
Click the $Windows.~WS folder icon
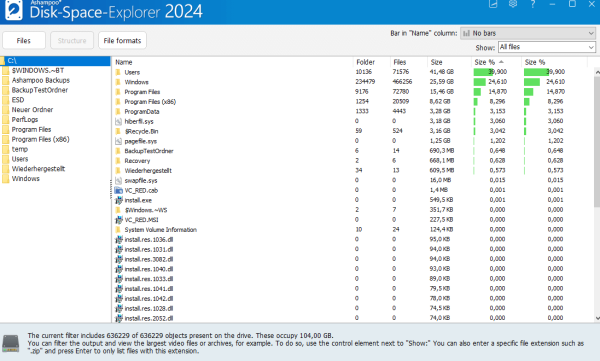(x=118, y=210)
